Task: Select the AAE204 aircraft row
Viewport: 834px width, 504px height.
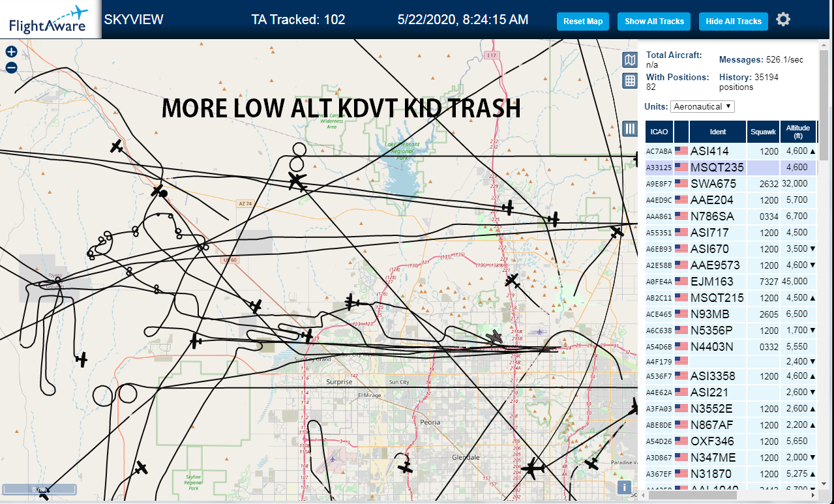Action: [731, 200]
